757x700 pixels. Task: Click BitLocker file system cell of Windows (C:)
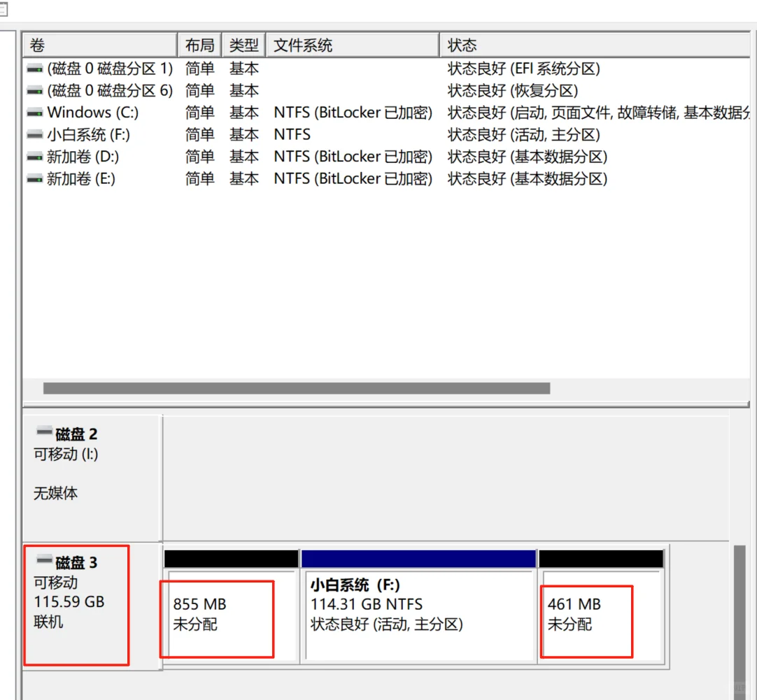353,113
